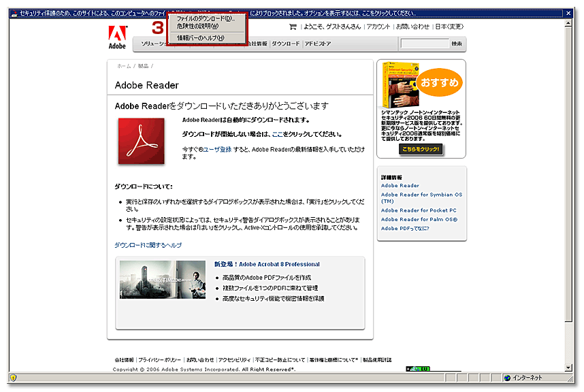Image resolution: width=584 pixels, height=392 pixels.
Task: Click the orange おすすめ badge
Action: pos(440,82)
